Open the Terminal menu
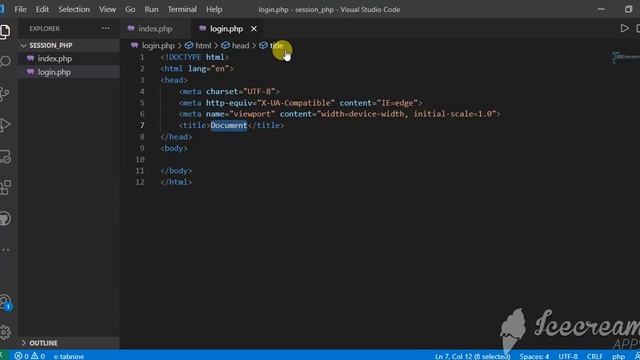640x360 pixels. (182, 9)
